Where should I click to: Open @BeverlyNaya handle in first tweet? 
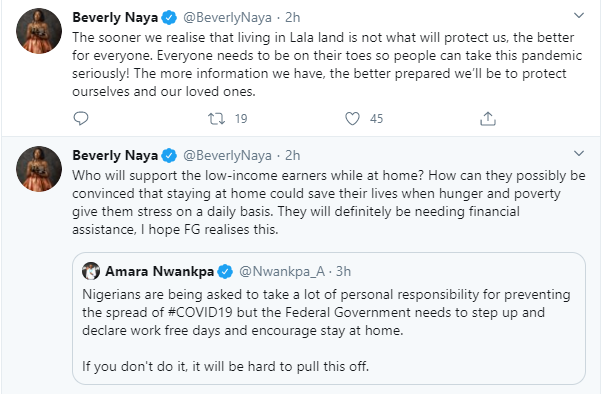coord(227,17)
